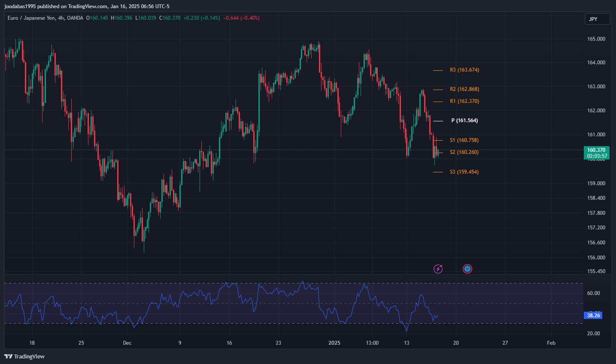Select the R2 (162.868) resistance label
The image size is (616, 364).
pos(464,89)
